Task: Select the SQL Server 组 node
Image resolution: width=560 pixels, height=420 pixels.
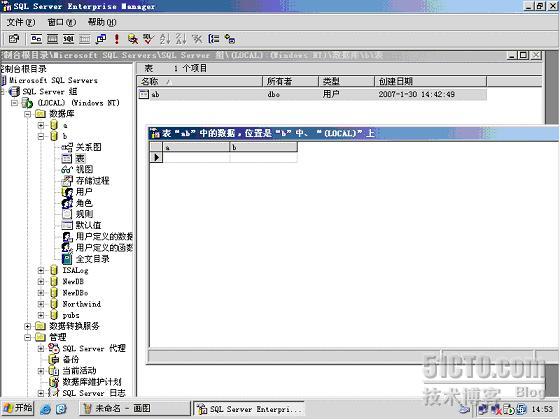Action: point(50,91)
